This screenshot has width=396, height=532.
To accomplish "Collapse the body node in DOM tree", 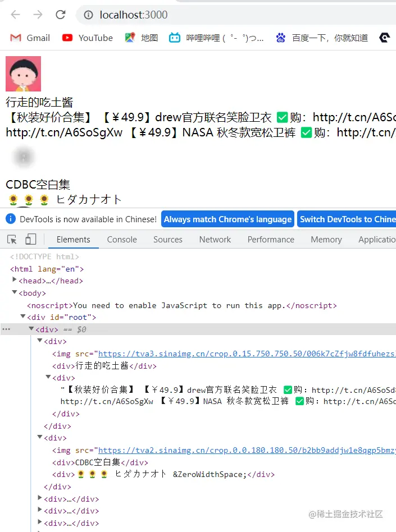I will pos(14,292).
